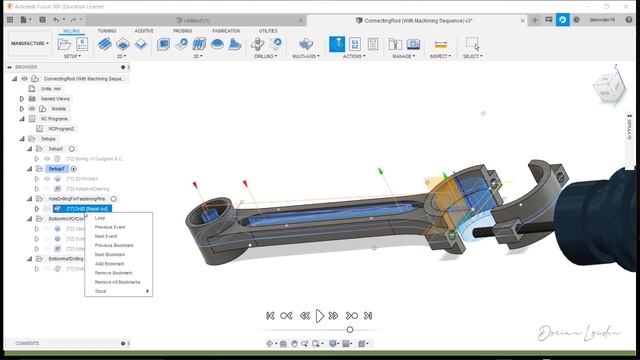Viewport: 640px width, 360px height.
Task: Collapse the NC Programs node
Action: 22,119
